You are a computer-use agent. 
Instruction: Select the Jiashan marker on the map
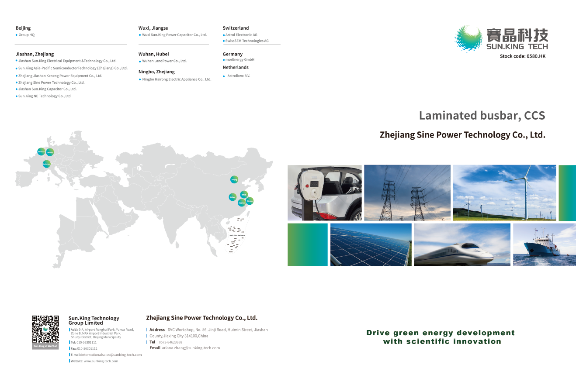(242, 203)
